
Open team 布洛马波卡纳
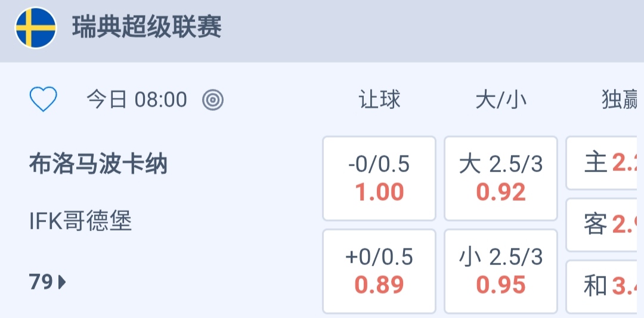[x=98, y=164]
